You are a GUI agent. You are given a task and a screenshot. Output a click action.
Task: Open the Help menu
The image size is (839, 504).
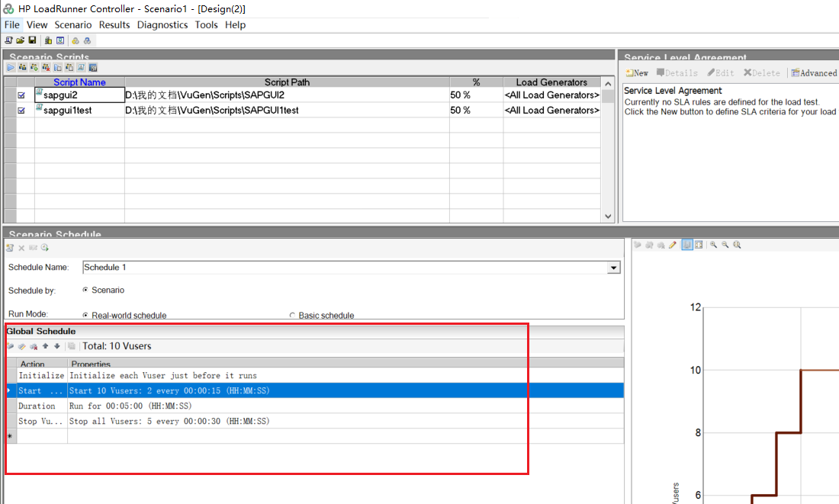(235, 24)
